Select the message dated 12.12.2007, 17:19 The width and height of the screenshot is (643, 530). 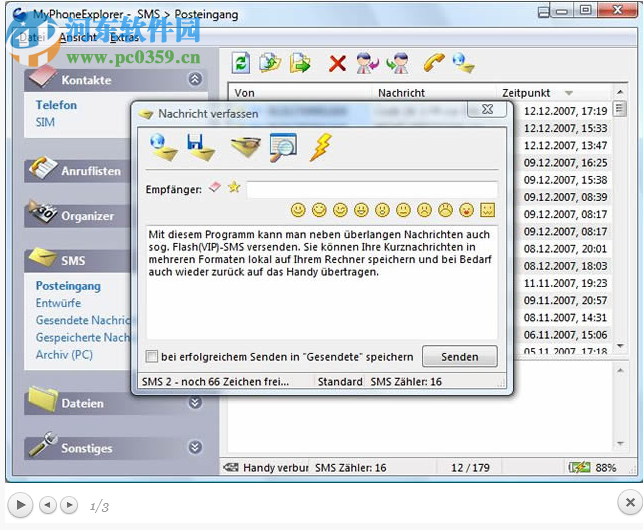pyautogui.click(x=565, y=111)
